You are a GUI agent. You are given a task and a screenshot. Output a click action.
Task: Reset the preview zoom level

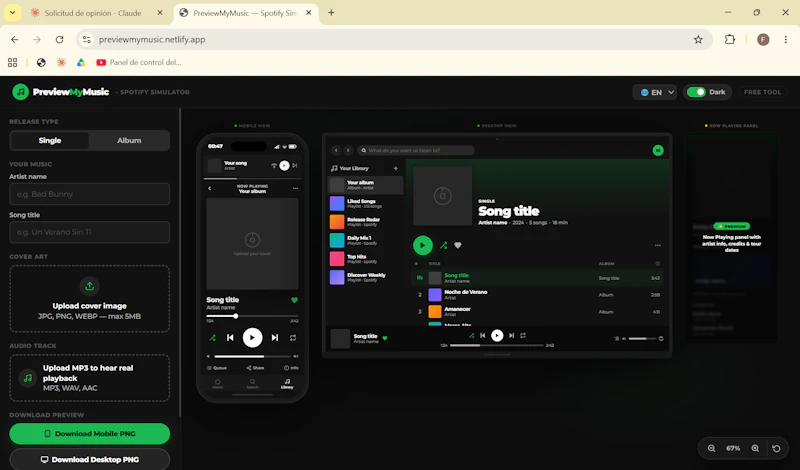776,449
